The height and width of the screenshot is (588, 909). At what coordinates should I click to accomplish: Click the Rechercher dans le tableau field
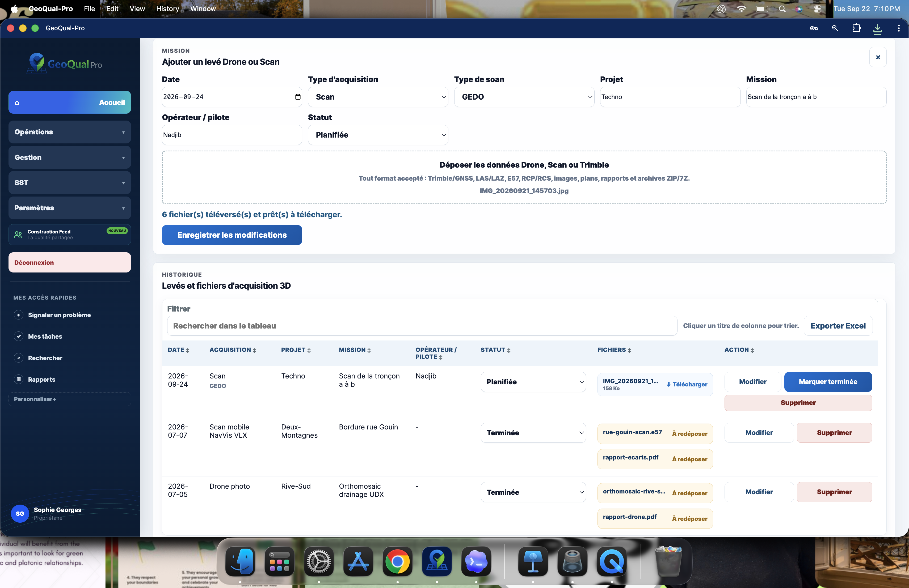pyautogui.click(x=422, y=326)
